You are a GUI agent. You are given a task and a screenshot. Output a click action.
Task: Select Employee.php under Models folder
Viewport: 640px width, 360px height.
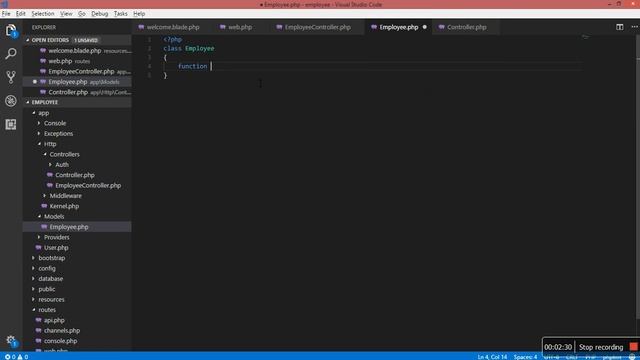coord(77,227)
